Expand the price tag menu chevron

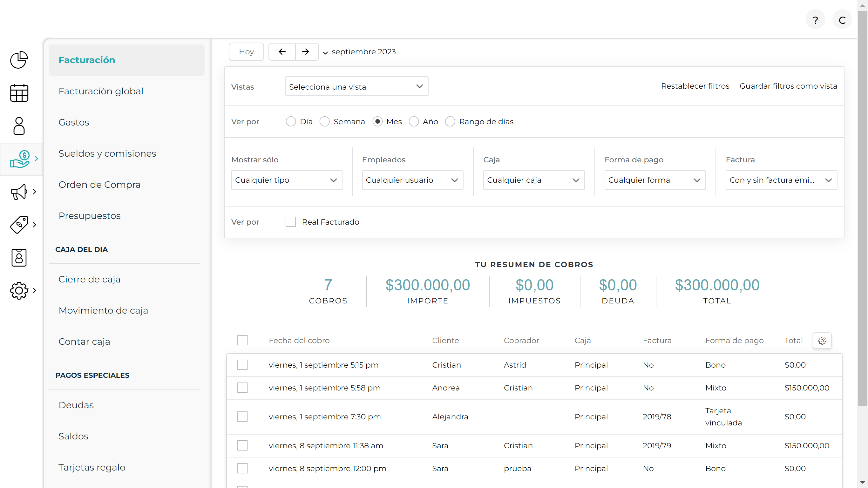[34, 224]
